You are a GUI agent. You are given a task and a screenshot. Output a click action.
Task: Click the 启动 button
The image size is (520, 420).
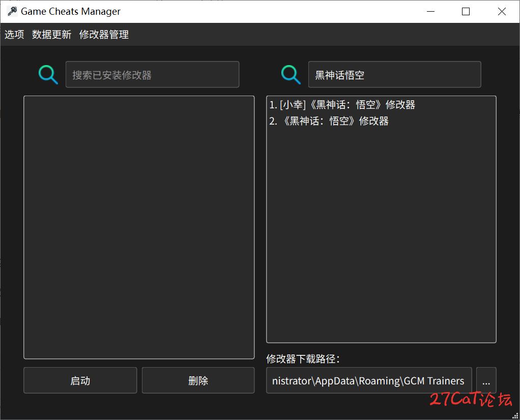[x=80, y=380]
